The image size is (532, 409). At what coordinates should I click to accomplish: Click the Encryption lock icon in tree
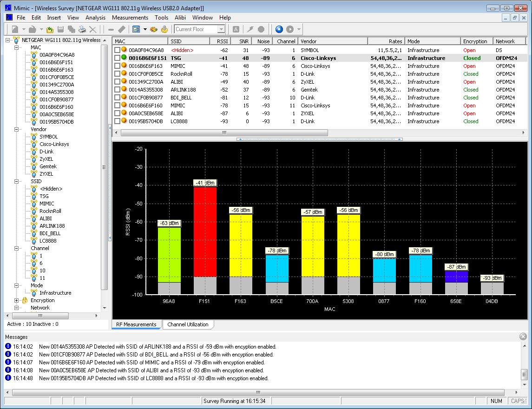25,300
